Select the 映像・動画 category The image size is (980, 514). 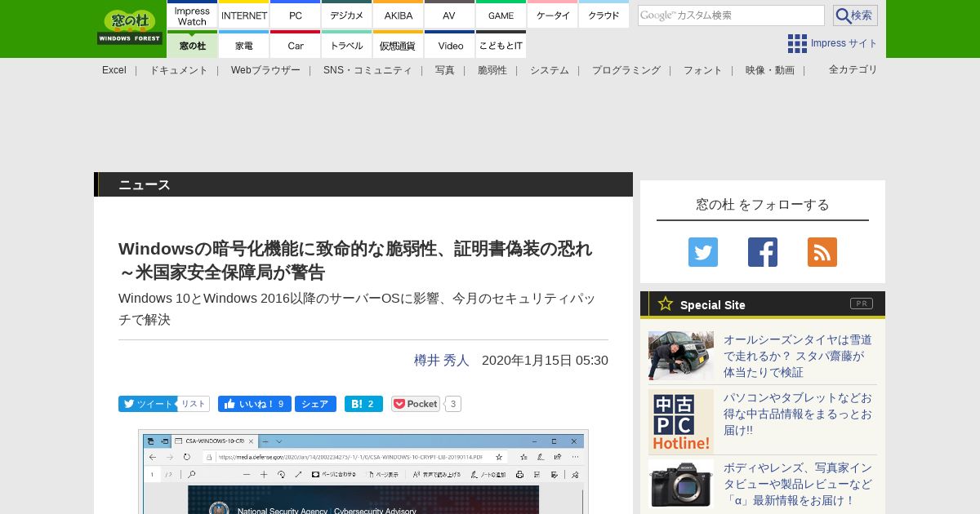pyautogui.click(x=770, y=70)
